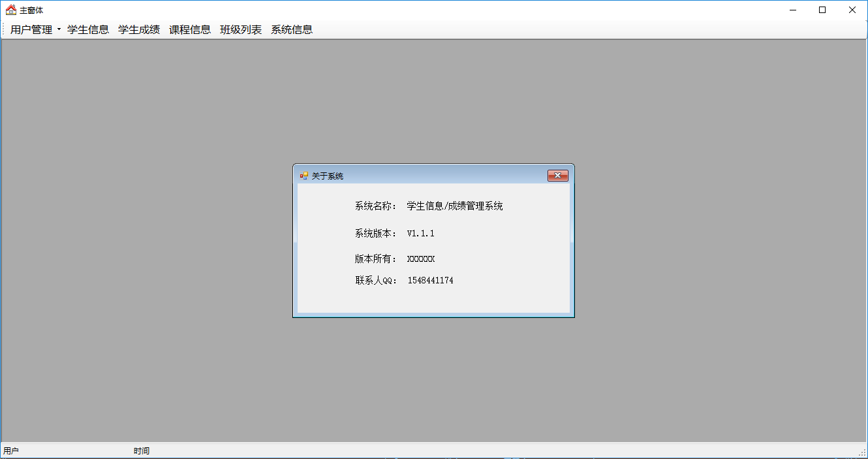Click the 联系人QQ label
This screenshot has height=459, width=868.
[376, 281]
